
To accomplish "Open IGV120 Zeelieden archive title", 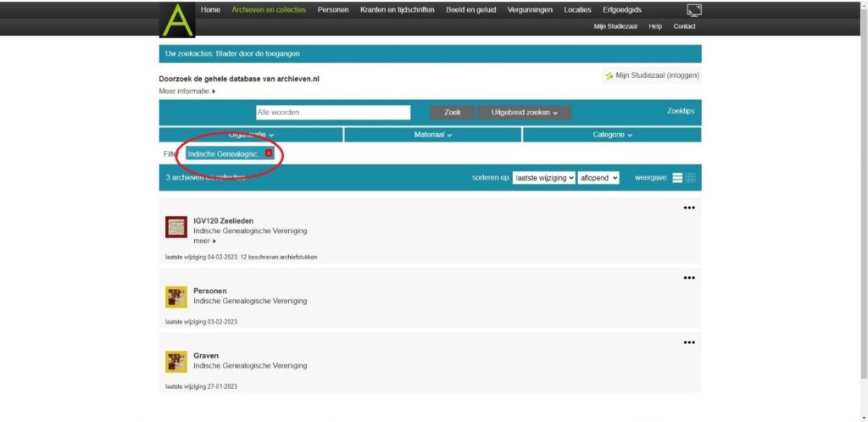I will coord(223,220).
